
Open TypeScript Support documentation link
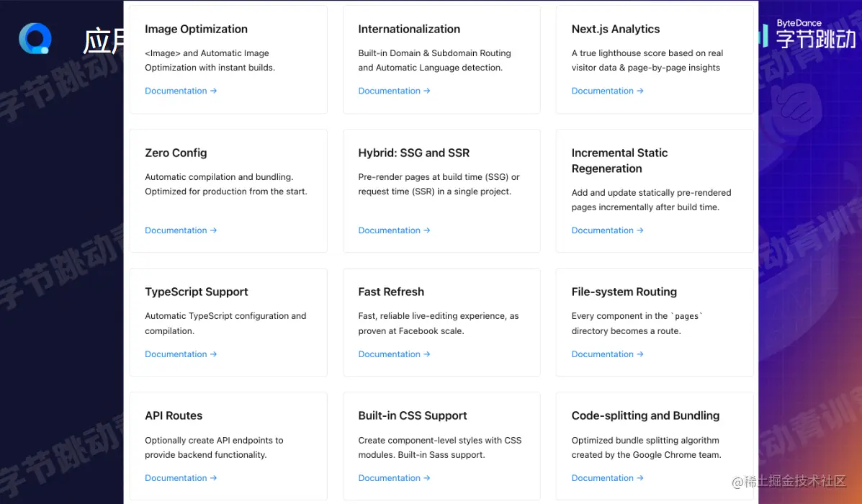(x=181, y=354)
